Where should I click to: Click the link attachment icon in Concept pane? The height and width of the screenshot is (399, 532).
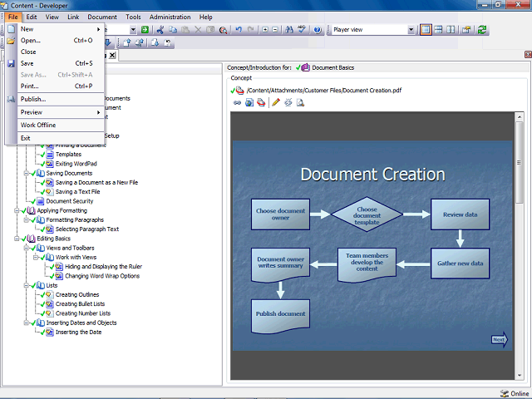237,102
